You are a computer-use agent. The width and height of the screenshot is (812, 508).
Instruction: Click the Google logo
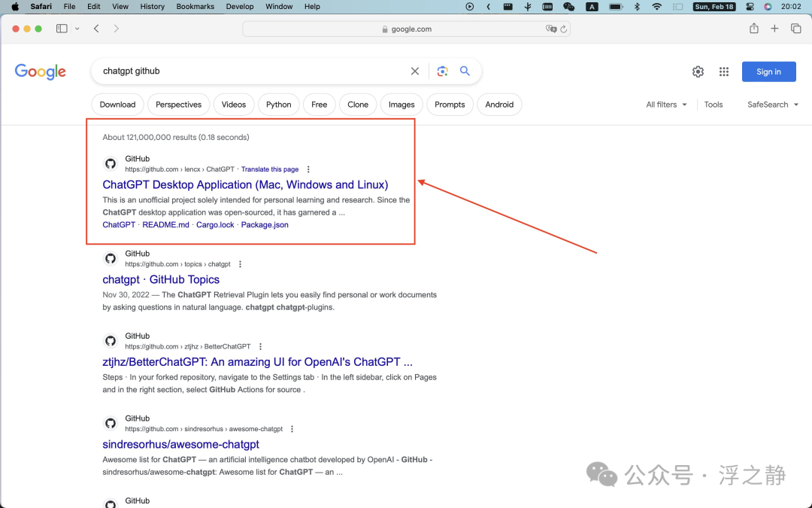[41, 71]
